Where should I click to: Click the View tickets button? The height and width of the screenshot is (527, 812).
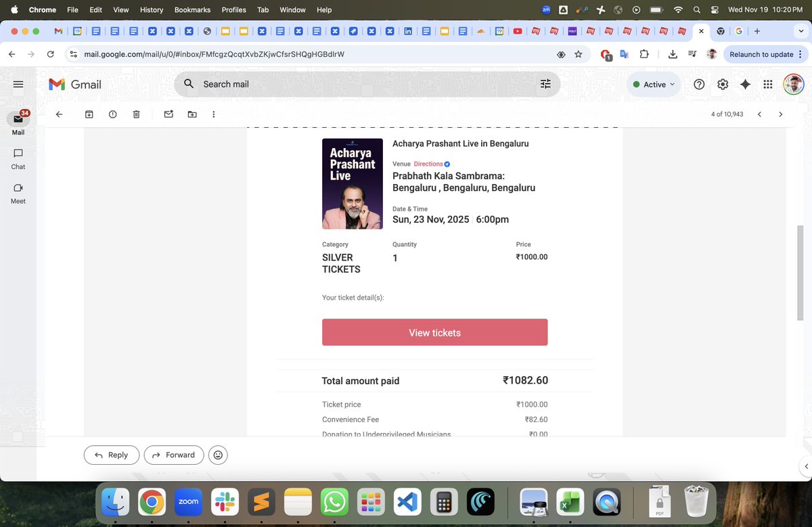point(434,332)
